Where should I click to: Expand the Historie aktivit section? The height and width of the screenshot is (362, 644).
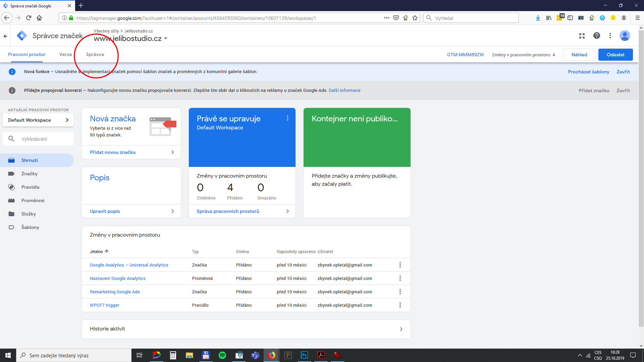click(246, 329)
